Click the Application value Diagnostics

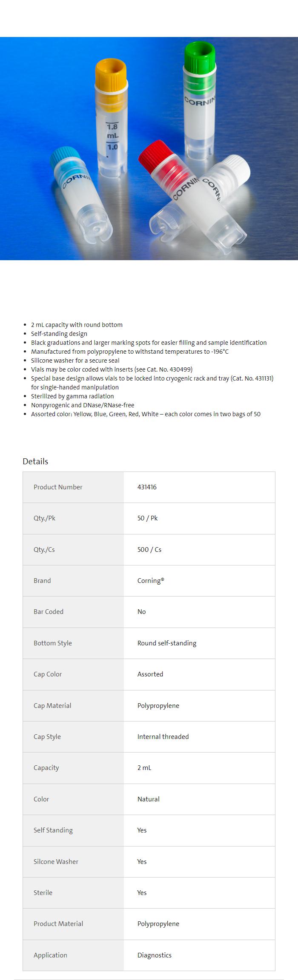click(154, 955)
